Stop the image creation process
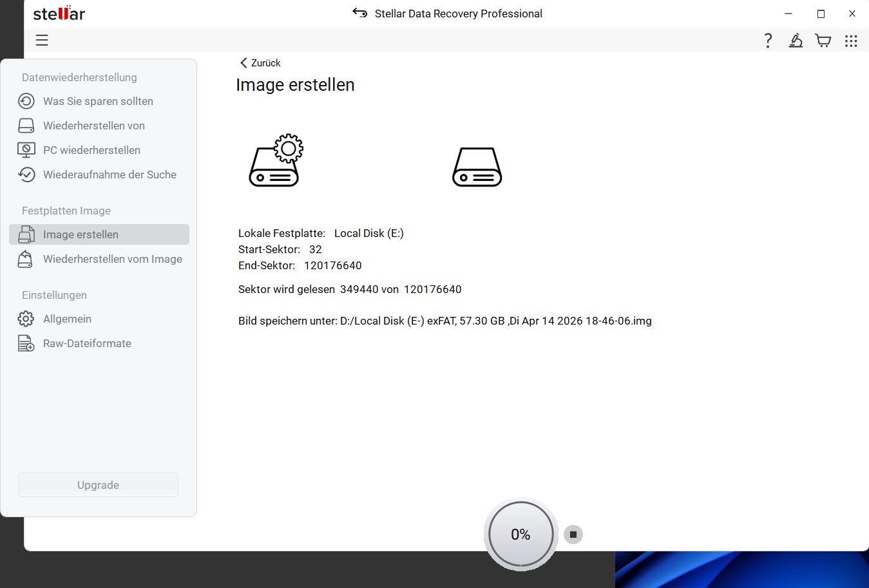 pyautogui.click(x=573, y=535)
